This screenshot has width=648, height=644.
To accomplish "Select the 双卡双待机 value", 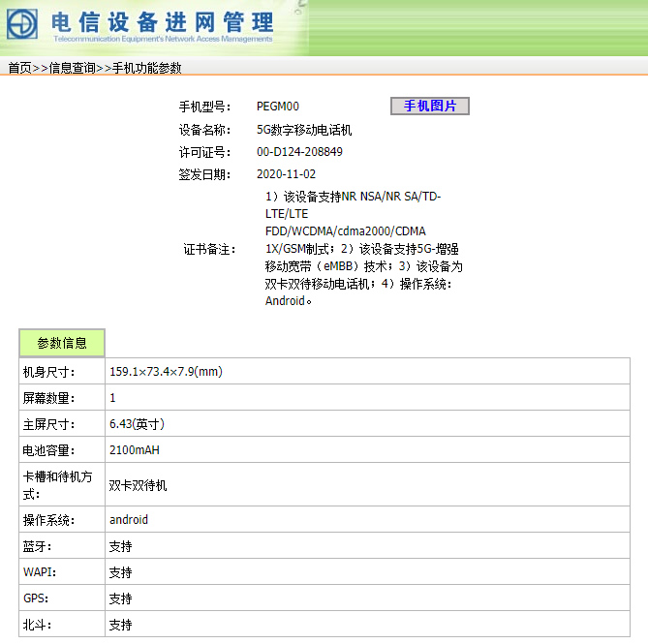I will click(x=139, y=485).
